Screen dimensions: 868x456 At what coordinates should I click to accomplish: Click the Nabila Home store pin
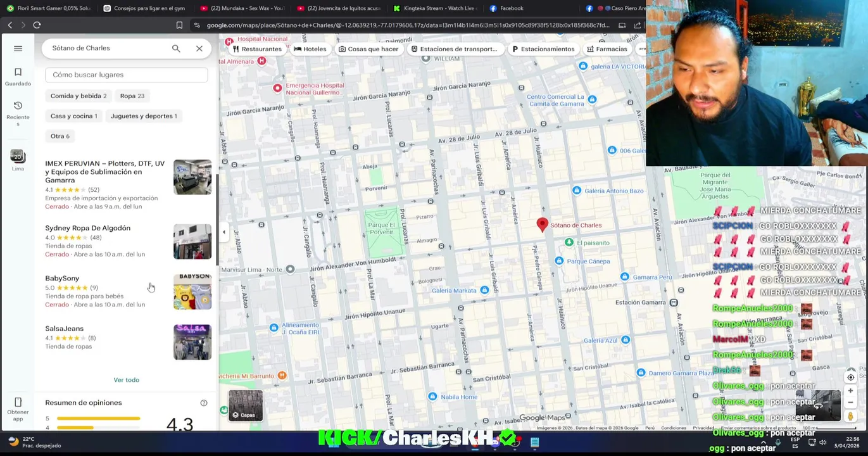tap(432, 397)
